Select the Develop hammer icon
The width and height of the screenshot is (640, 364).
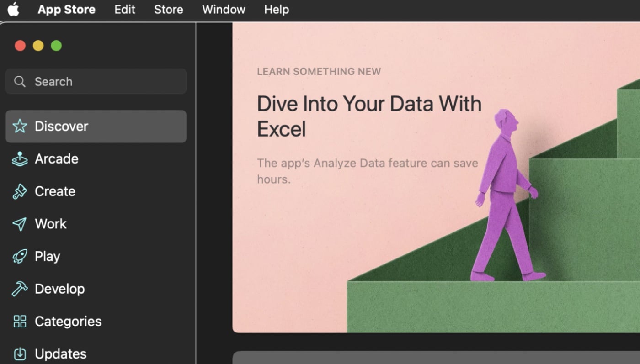tap(20, 289)
